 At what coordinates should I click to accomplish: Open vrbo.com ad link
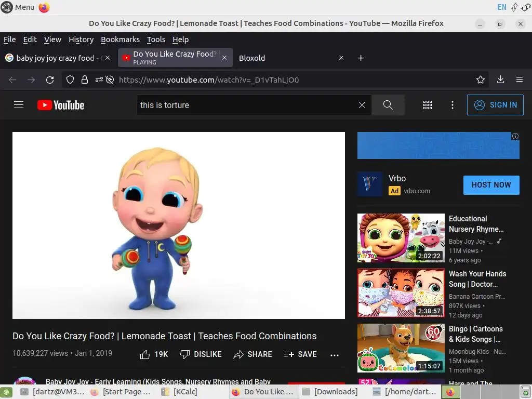[417, 191]
